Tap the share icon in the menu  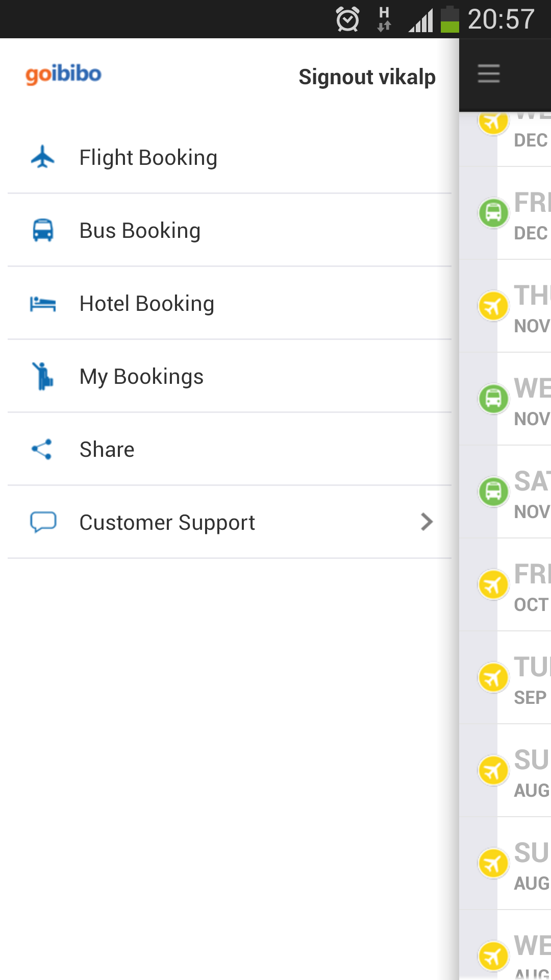42,449
